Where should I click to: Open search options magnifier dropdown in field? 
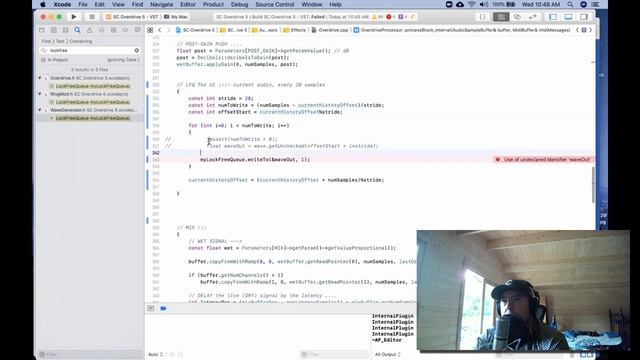click(x=44, y=50)
